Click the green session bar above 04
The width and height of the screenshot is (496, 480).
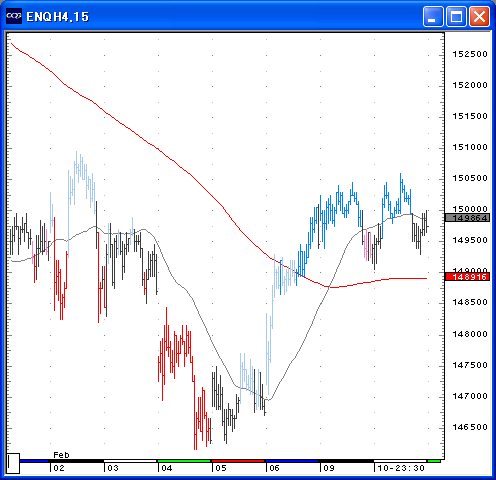click(x=184, y=461)
